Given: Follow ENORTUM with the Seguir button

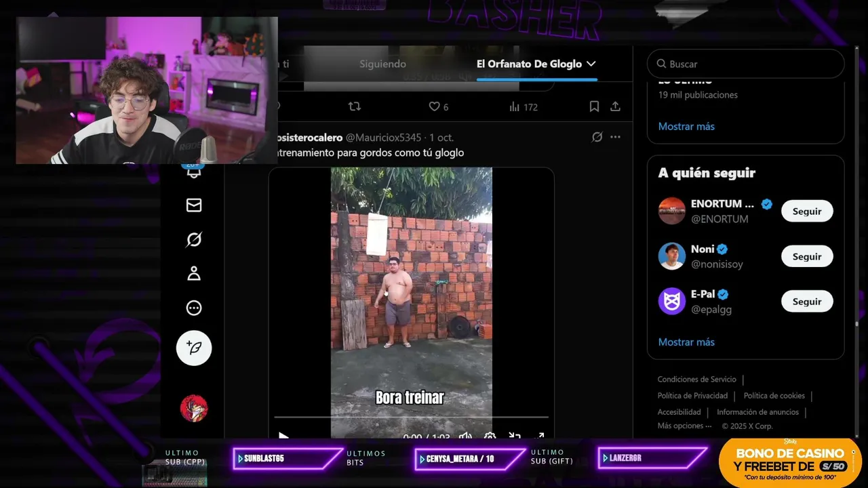Looking at the screenshot, I should tap(807, 211).
